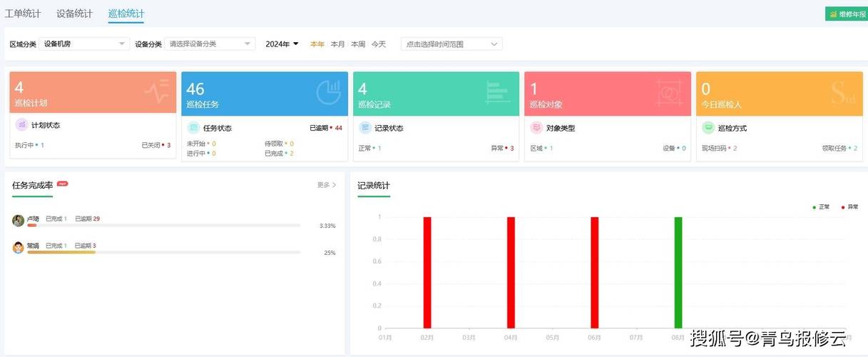This screenshot has width=868, height=357.
Task: Click 待领取 0 task status value
Action: pyautogui.click(x=279, y=144)
